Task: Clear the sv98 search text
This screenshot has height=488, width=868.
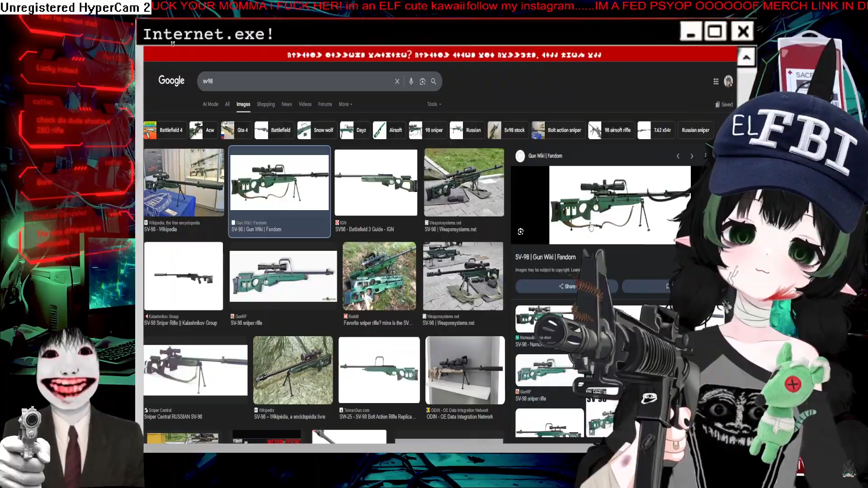Action: tap(397, 81)
